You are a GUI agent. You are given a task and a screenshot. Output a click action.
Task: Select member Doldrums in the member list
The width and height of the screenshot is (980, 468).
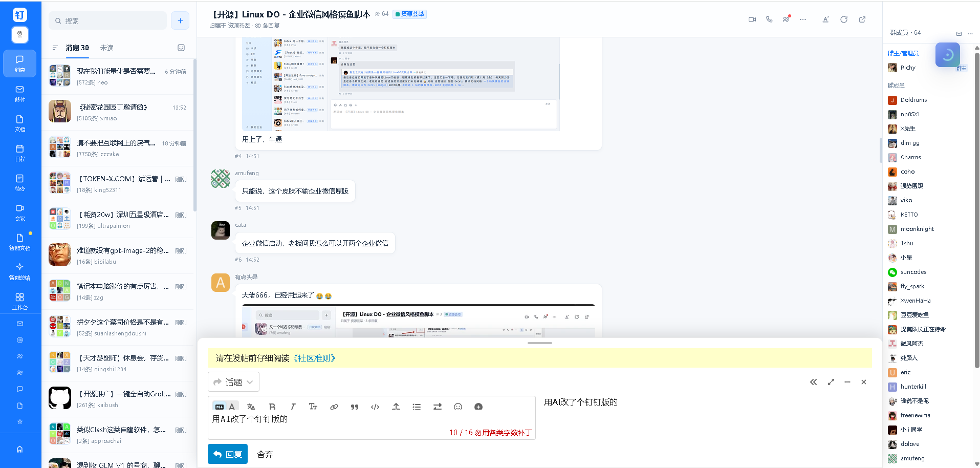[914, 100]
